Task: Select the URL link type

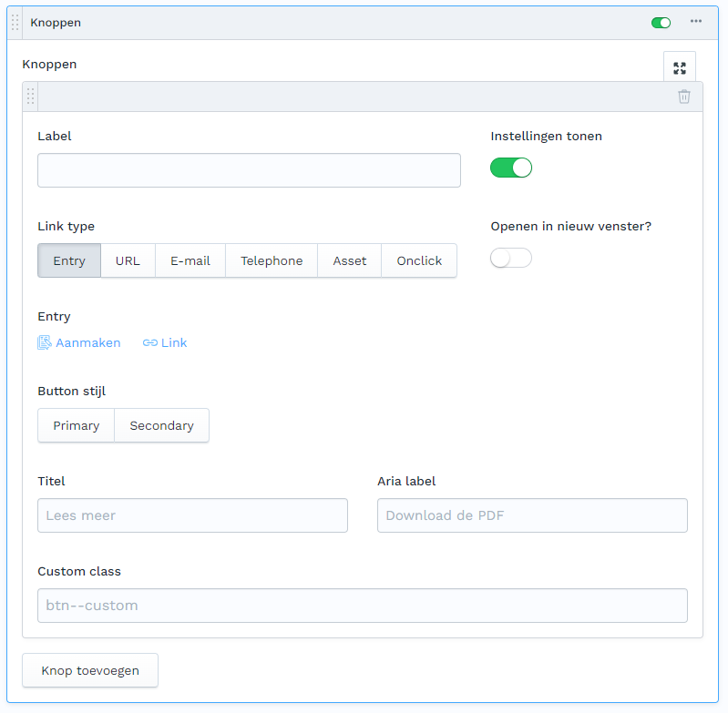Action: 128,260
